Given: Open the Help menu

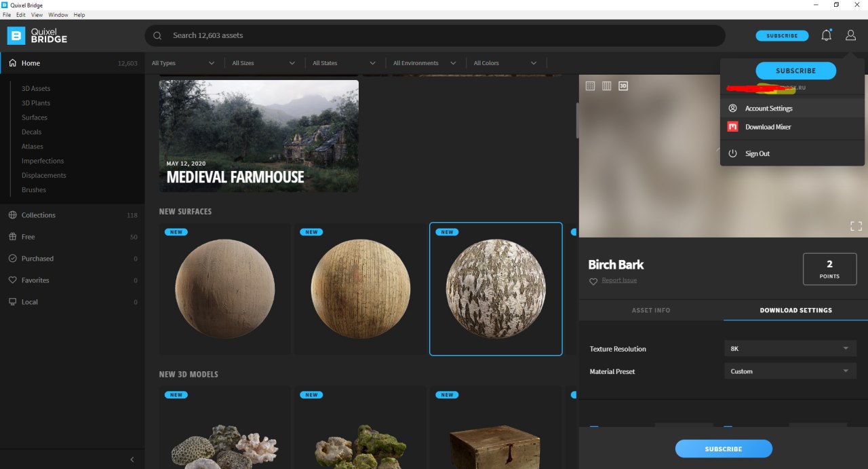Looking at the screenshot, I should [x=79, y=14].
